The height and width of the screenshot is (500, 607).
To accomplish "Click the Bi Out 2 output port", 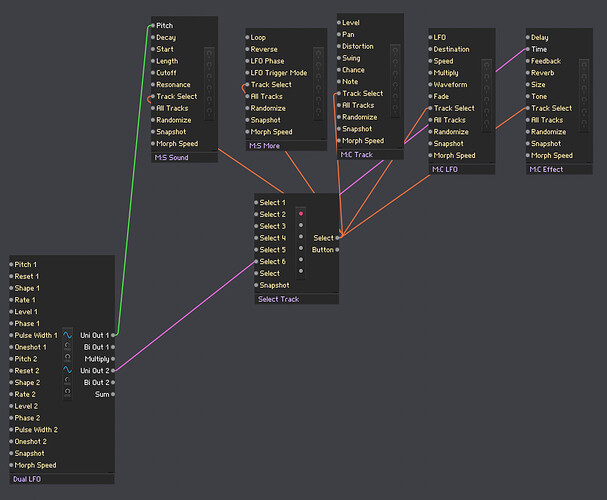I will 113,382.
